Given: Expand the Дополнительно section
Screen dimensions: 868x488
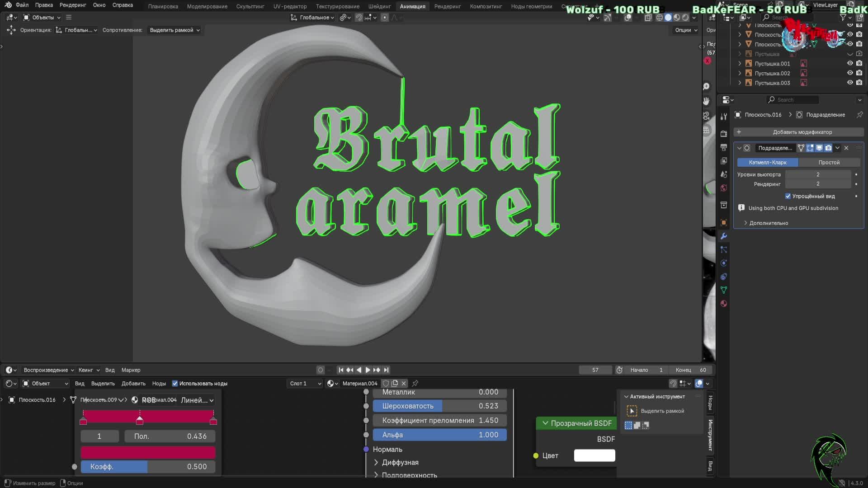Looking at the screenshot, I should tap(768, 223).
